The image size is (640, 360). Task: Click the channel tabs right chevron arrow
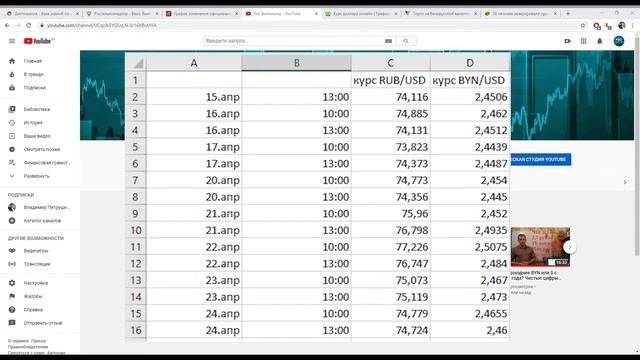click(x=625, y=182)
